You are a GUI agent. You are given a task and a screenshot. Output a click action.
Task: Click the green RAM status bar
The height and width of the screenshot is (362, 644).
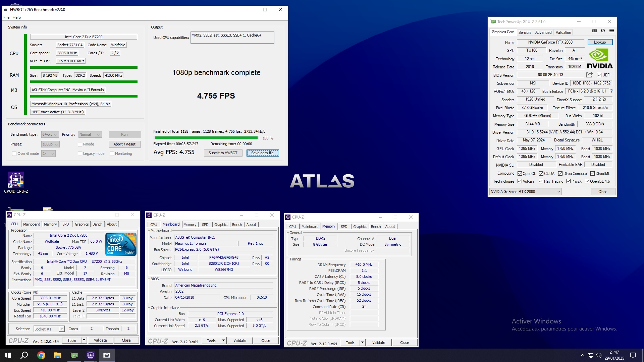tap(84, 82)
